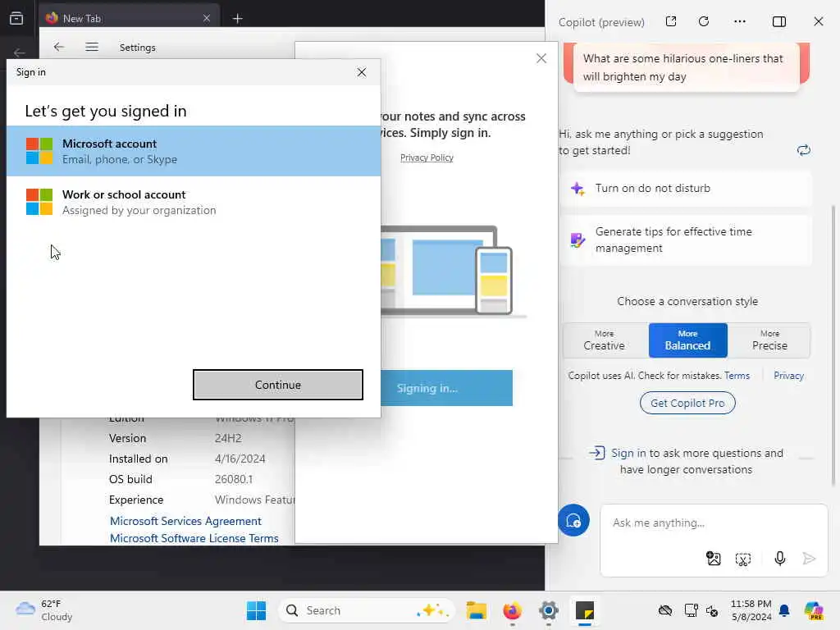The height and width of the screenshot is (630, 840).
Task: Pick Generate tips for time management suggestion
Action: (686, 240)
